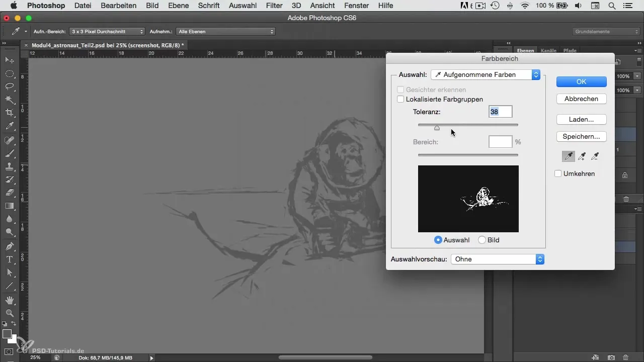Select the Brush tool

coord(10,153)
